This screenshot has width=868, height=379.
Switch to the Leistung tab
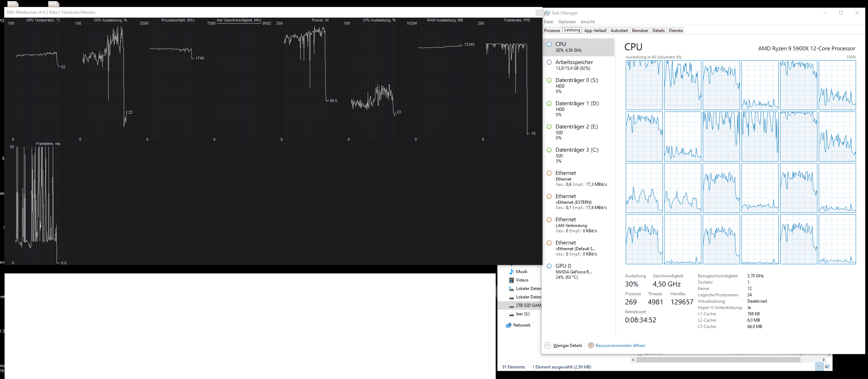click(x=572, y=30)
